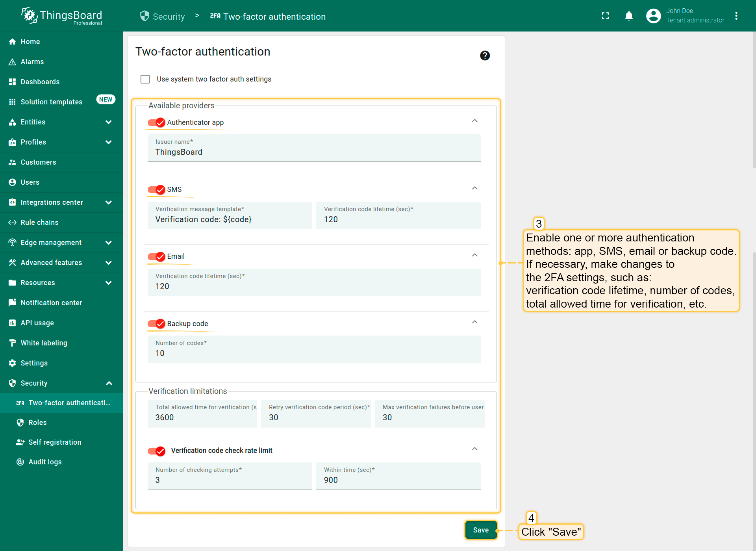756x551 pixels.
Task: Click the Save button
Action: click(481, 530)
